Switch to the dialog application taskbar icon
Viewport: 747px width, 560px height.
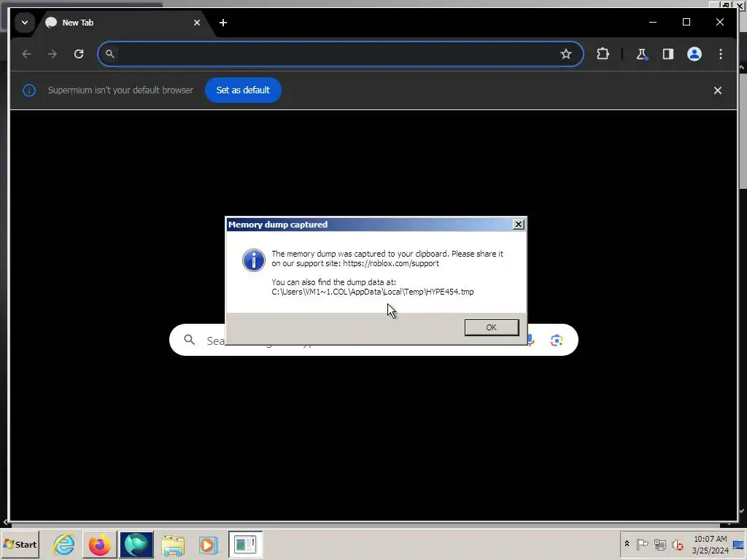click(245, 544)
